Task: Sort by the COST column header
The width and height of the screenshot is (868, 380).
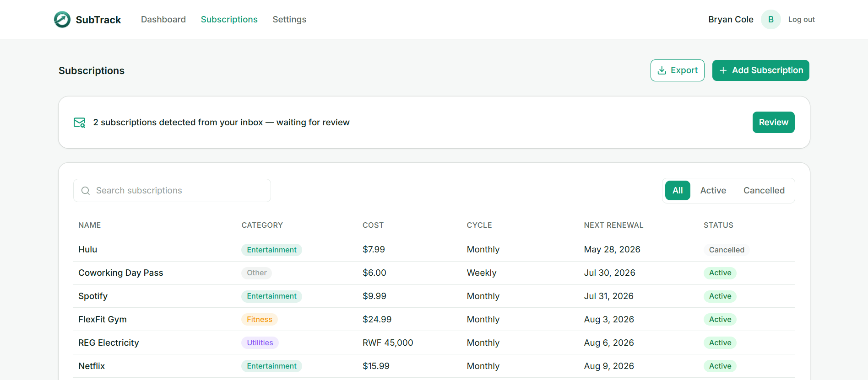Action: click(x=373, y=225)
